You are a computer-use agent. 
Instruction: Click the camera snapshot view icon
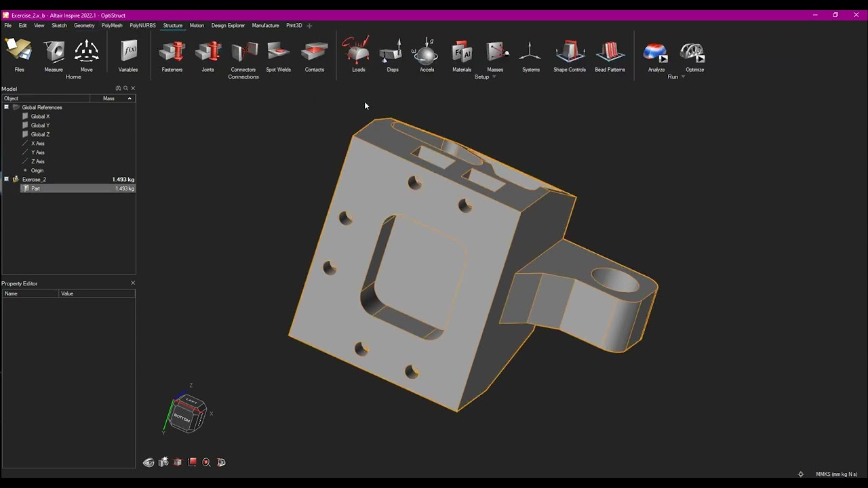[x=163, y=462]
